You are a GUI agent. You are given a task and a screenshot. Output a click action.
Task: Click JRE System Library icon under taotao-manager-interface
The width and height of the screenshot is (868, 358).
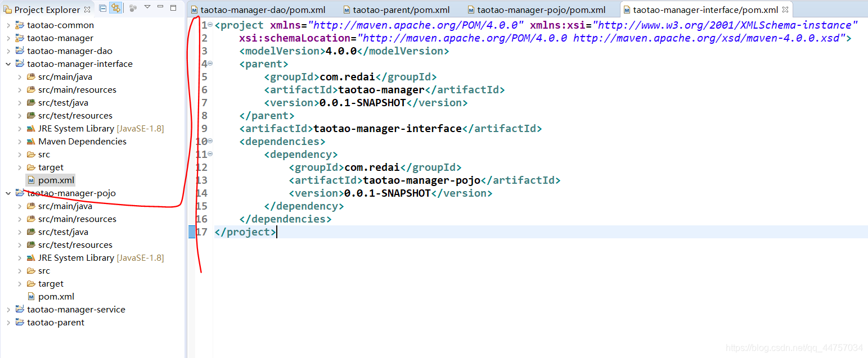point(31,129)
